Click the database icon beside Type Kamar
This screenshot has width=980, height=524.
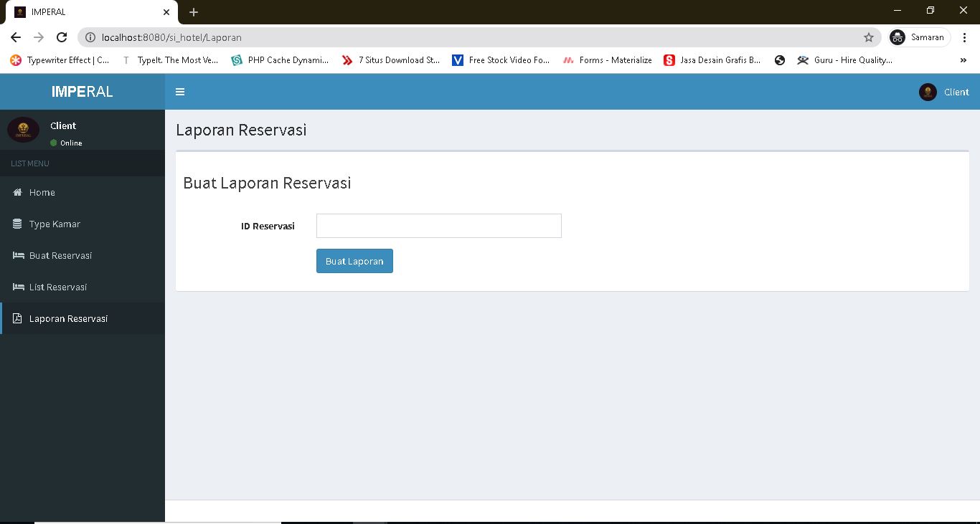[x=17, y=224]
